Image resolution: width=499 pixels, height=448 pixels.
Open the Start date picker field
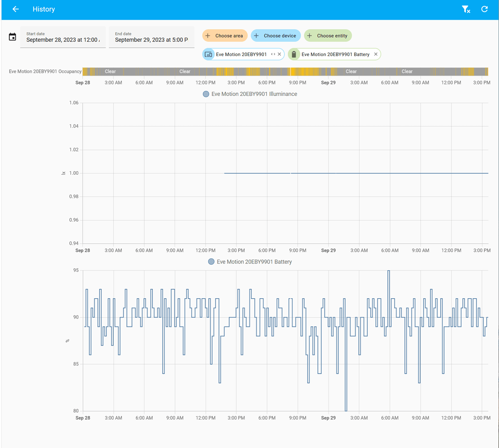63,39
